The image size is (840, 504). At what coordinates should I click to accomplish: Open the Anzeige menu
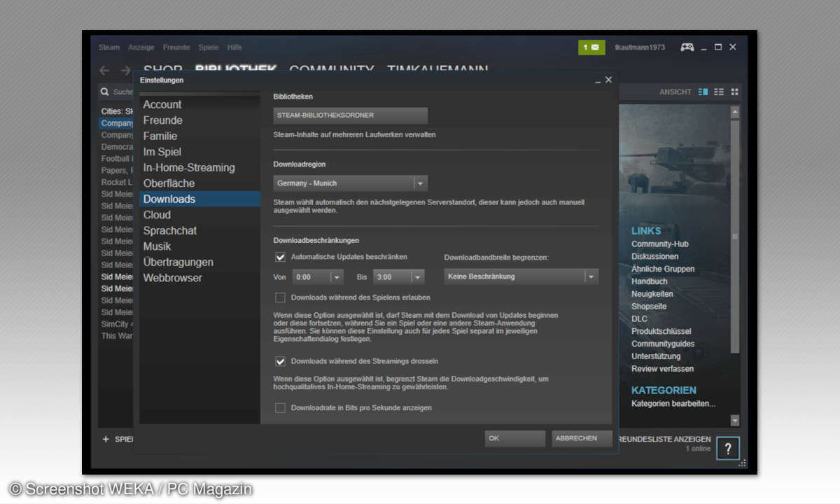141,48
